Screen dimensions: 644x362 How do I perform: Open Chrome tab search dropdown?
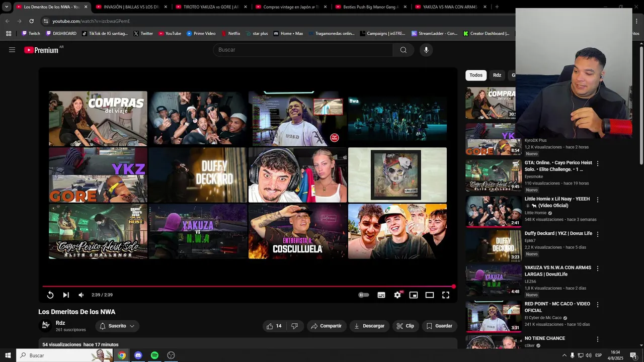click(7, 7)
